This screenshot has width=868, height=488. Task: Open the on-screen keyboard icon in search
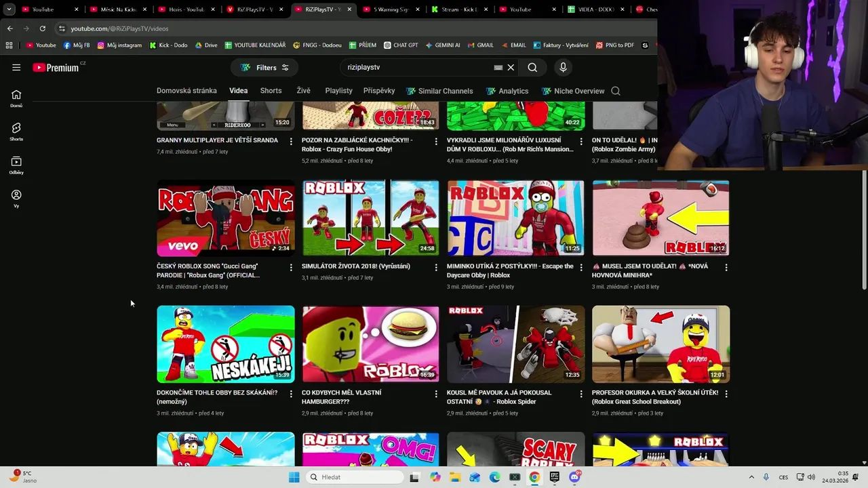pyautogui.click(x=498, y=67)
